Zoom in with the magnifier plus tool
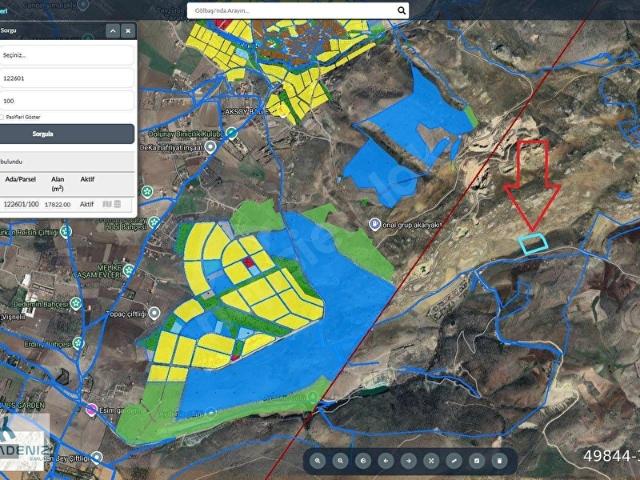640x480 pixels. (x=318, y=461)
